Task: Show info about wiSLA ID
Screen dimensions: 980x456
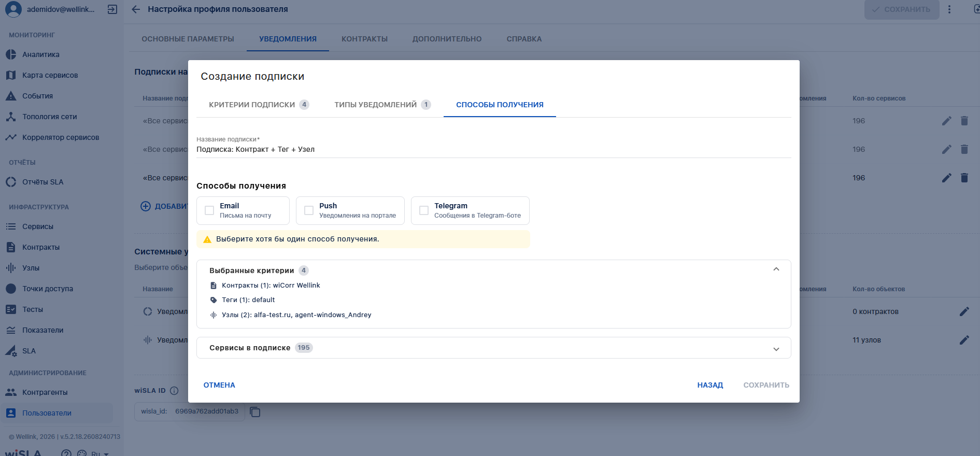Action: click(174, 391)
